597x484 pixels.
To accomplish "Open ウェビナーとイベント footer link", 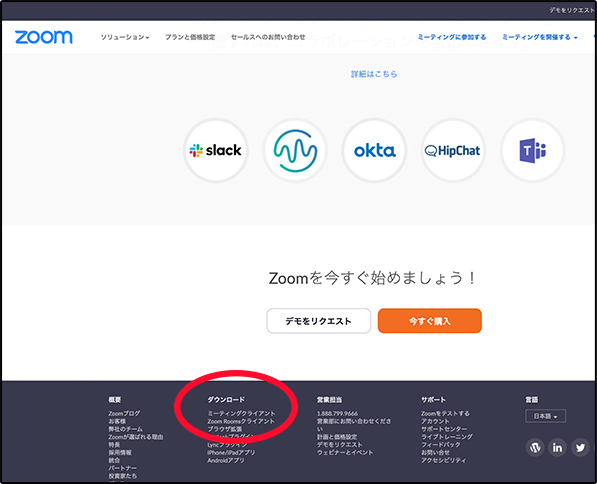I will point(345,452).
